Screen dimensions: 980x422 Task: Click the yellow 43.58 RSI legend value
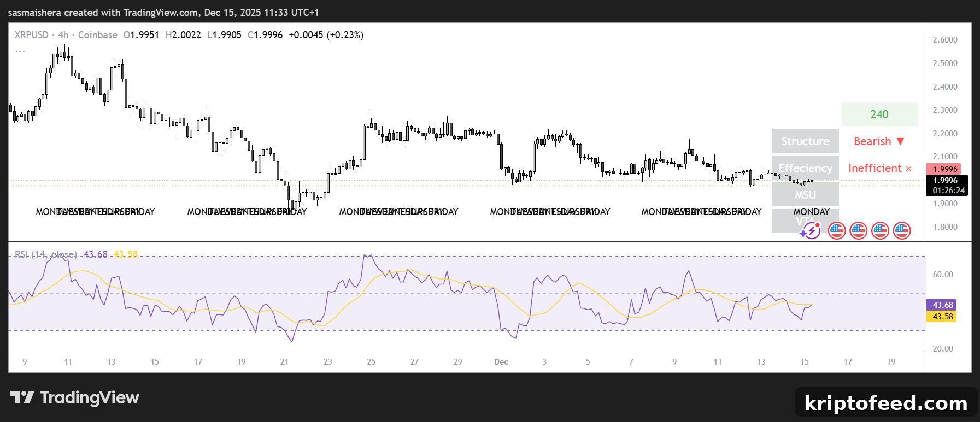coord(126,254)
